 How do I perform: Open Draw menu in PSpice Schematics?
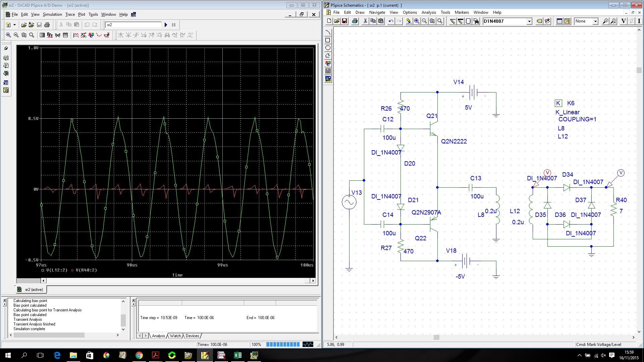point(360,12)
